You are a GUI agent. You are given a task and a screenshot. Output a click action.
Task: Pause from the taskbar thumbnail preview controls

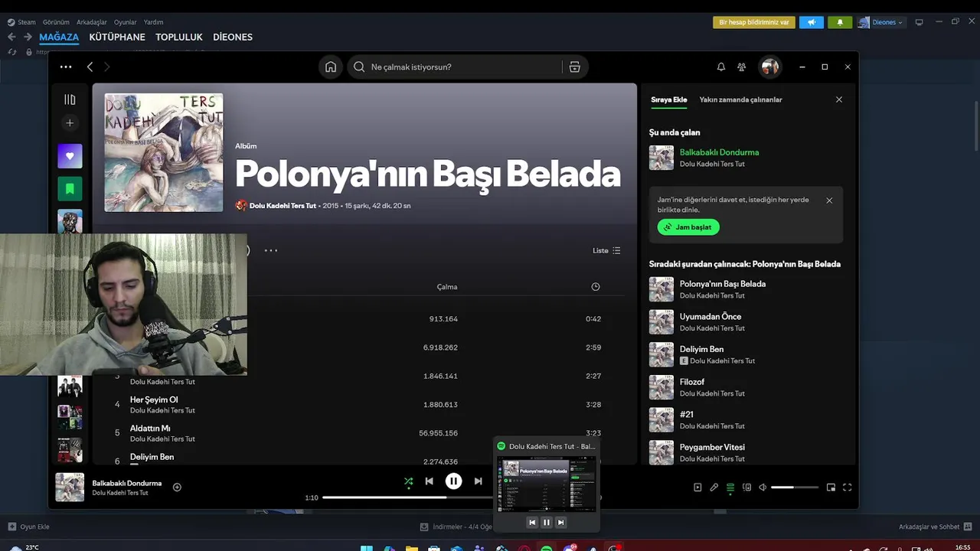point(547,523)
